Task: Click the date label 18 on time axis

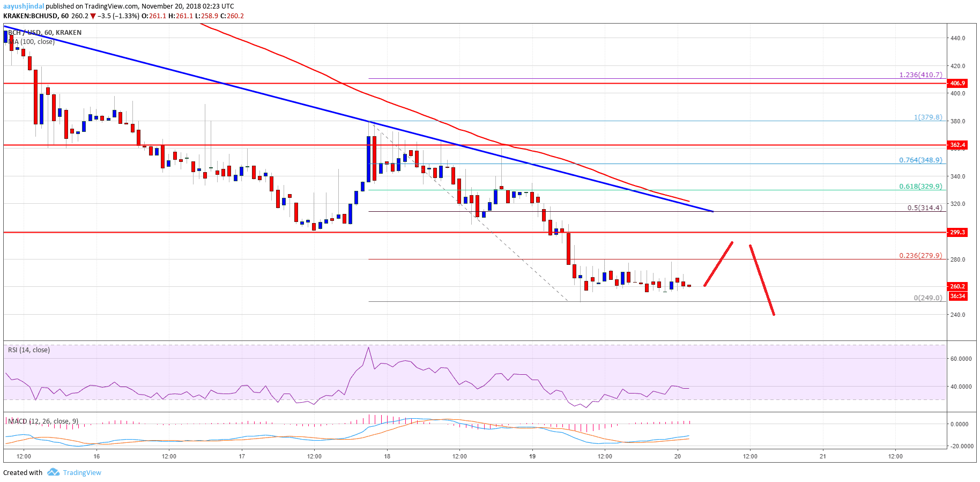Action: 387,456
